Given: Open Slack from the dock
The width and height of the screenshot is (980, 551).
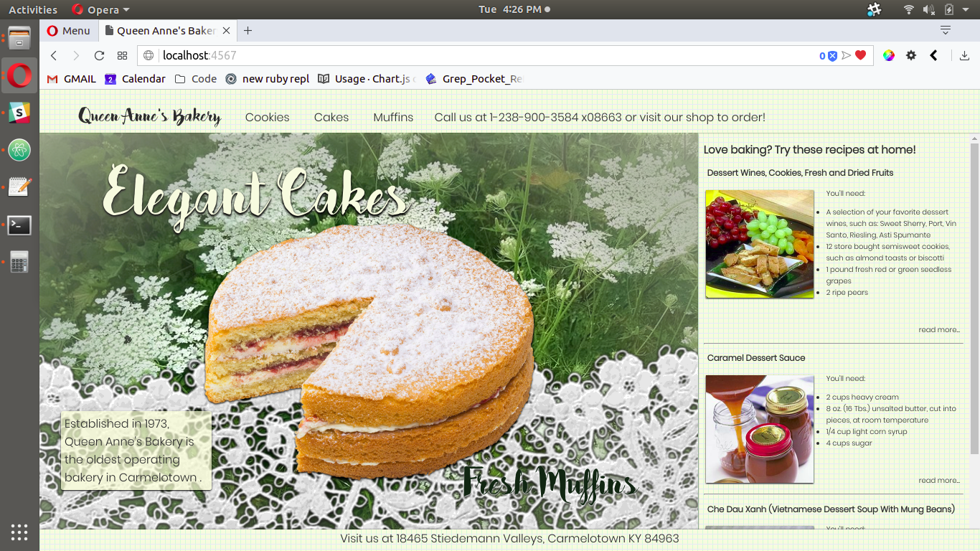Looking at the screenshot, I should (x=19, y=113).
